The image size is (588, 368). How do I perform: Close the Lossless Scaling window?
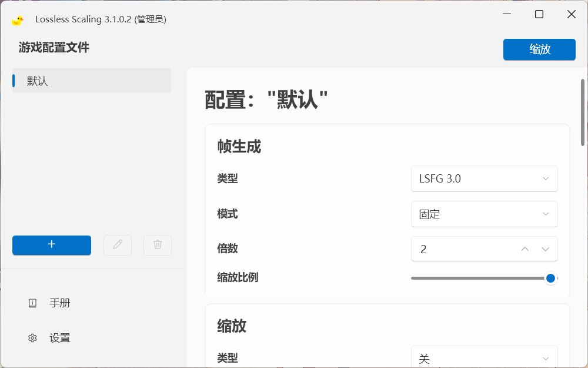click(x=572, y=14)
